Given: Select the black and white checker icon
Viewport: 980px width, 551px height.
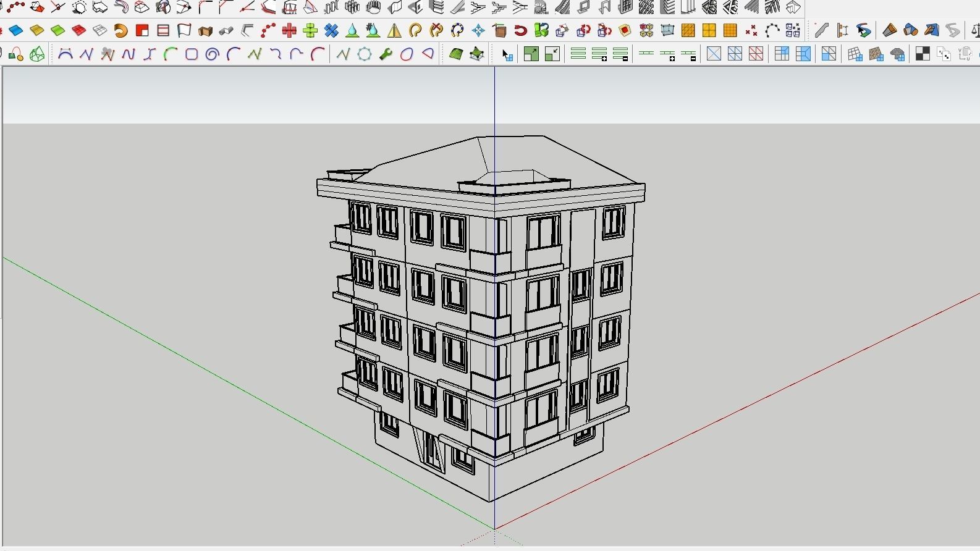Looking at the screenshot, I should 923,54.
